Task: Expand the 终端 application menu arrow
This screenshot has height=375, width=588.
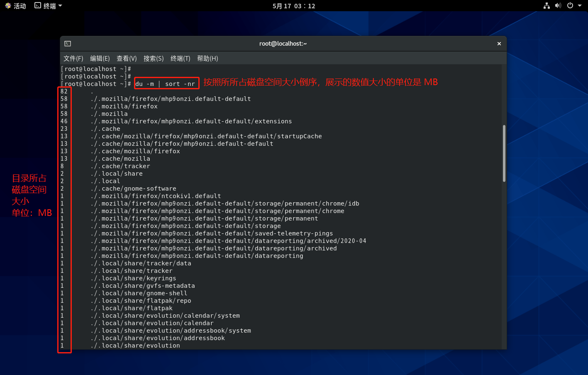Action: [60, 6]
